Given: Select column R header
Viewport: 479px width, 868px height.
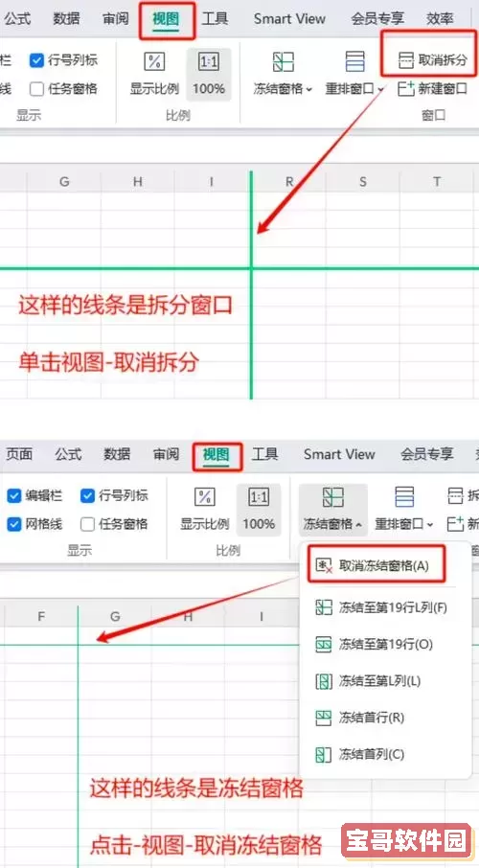Looking at the screenshot, I should click(x=289, y=182).
